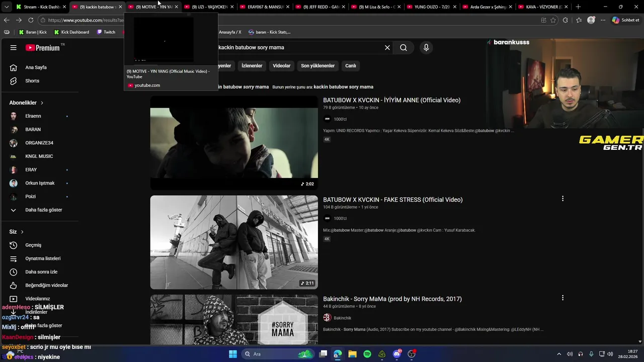
Task: Add this page to favorites with the star
Action: (553, 20)
